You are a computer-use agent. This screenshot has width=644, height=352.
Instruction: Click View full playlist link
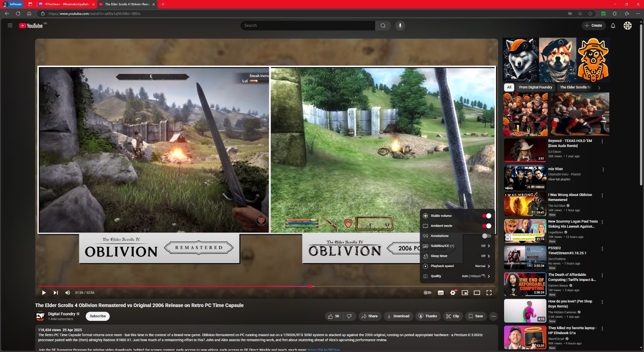coord(559,179)
